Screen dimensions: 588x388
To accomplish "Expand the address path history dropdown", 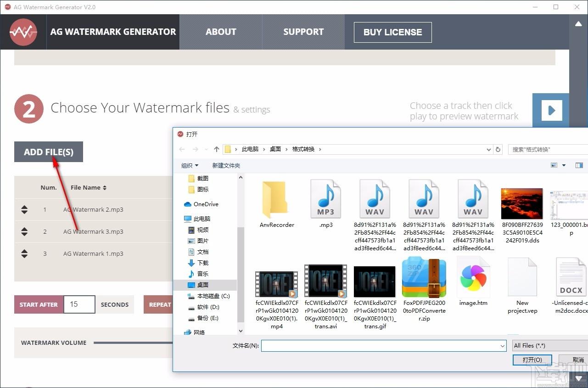I will [488, 149].
